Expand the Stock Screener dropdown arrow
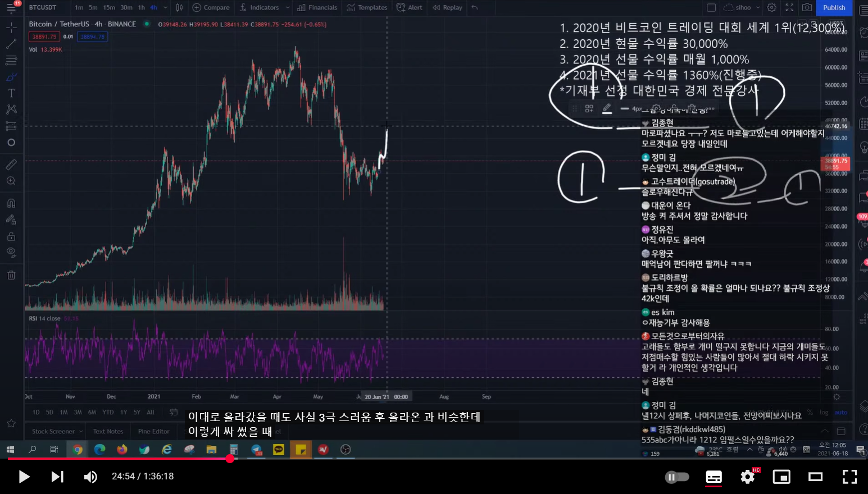 coord(81,431)
